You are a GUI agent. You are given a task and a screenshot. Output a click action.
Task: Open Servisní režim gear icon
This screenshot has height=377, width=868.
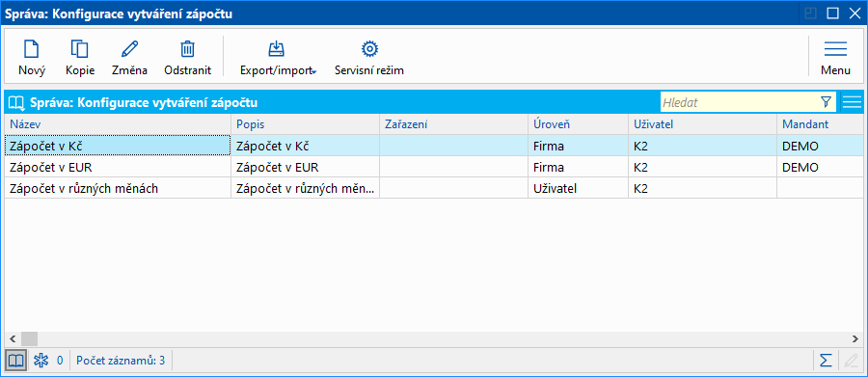pos(369,50)
